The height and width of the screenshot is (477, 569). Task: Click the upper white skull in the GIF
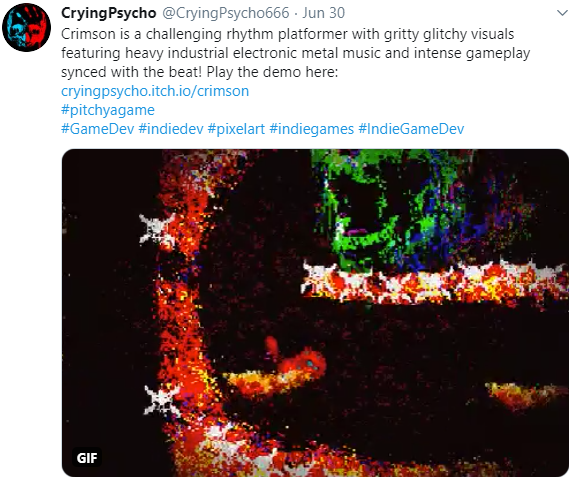tap(157, 231)
